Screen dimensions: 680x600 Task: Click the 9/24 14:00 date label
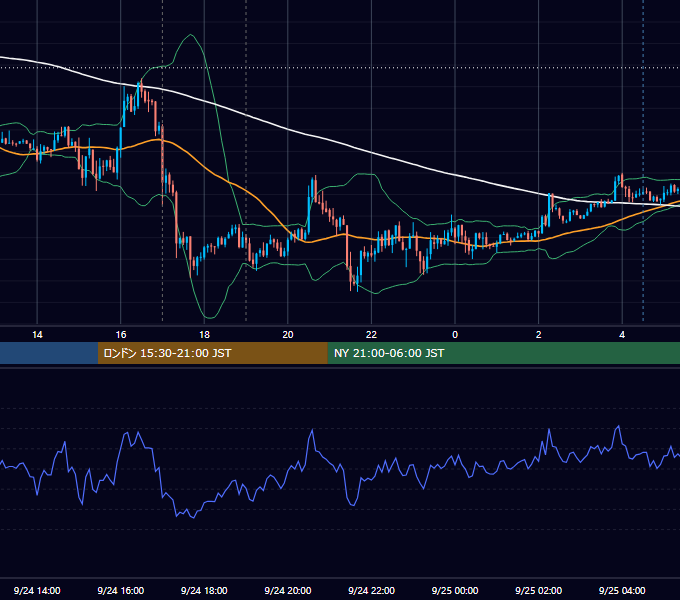[37, 590]
